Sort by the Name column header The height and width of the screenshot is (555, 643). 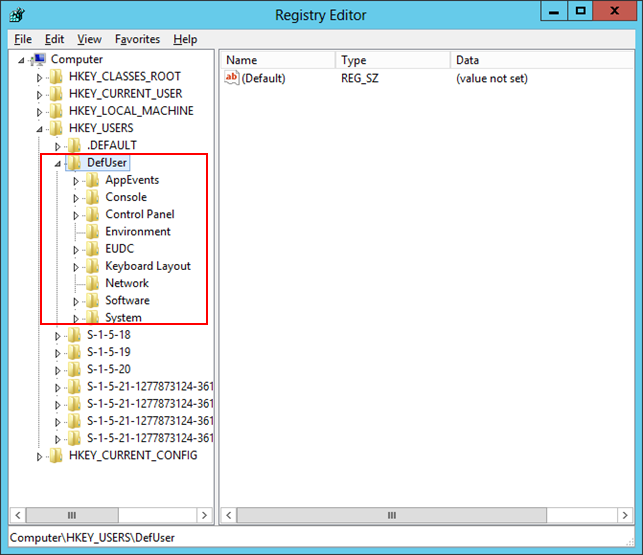tap(278, 60)
